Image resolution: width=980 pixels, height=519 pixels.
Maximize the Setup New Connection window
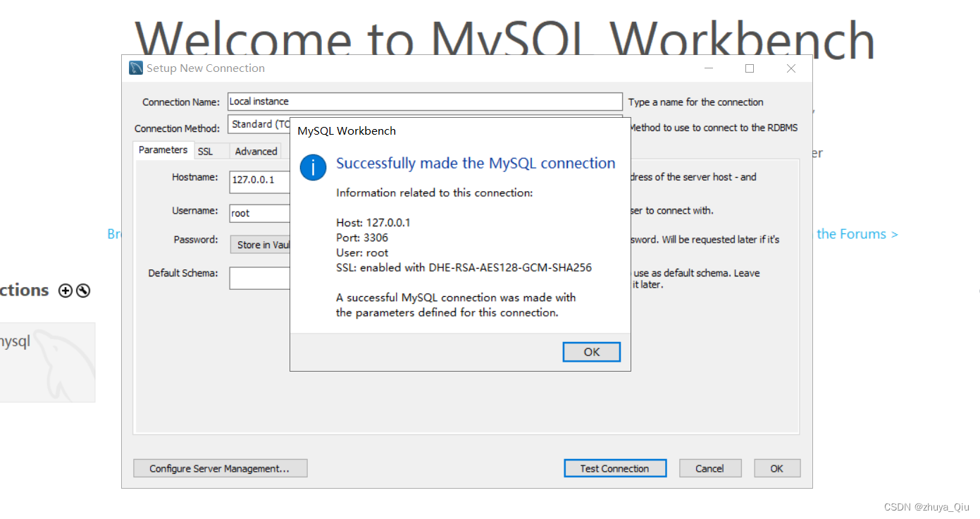click(750, 68)
